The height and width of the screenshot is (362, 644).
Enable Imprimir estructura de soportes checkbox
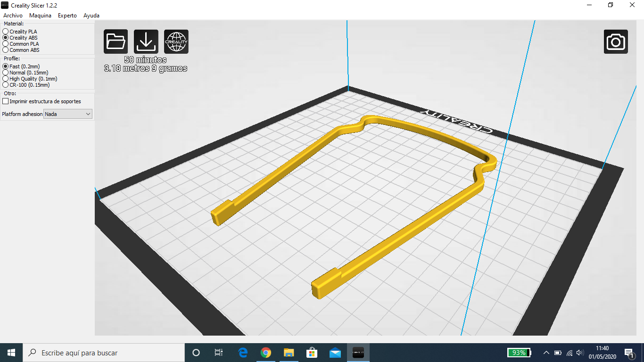6,101
